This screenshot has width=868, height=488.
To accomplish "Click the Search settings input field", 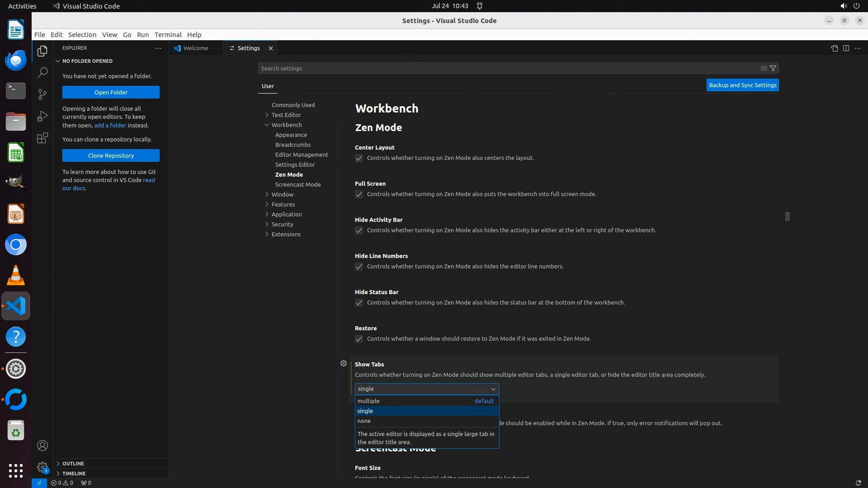I will pyautogui.click(x=506, y=68).
